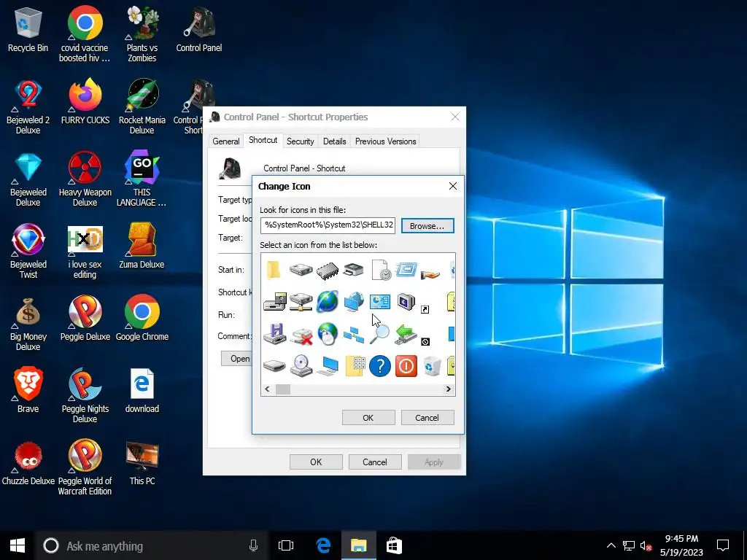The height and width of the screenshot is (560, 747).
Task: Select the blue question mark help icon
Action: click(x=379, y=366)
